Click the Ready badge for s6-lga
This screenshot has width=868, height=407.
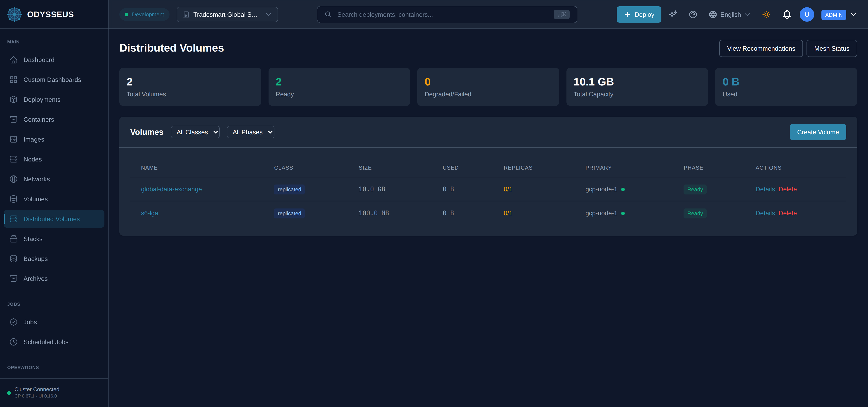click(695, 213)
